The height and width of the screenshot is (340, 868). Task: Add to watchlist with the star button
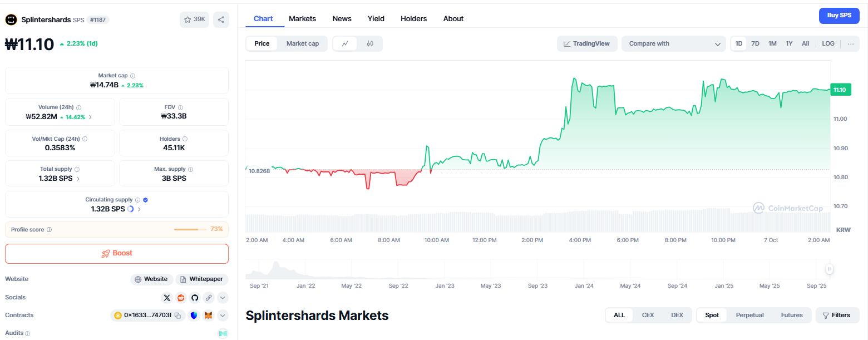pos(194,19)
